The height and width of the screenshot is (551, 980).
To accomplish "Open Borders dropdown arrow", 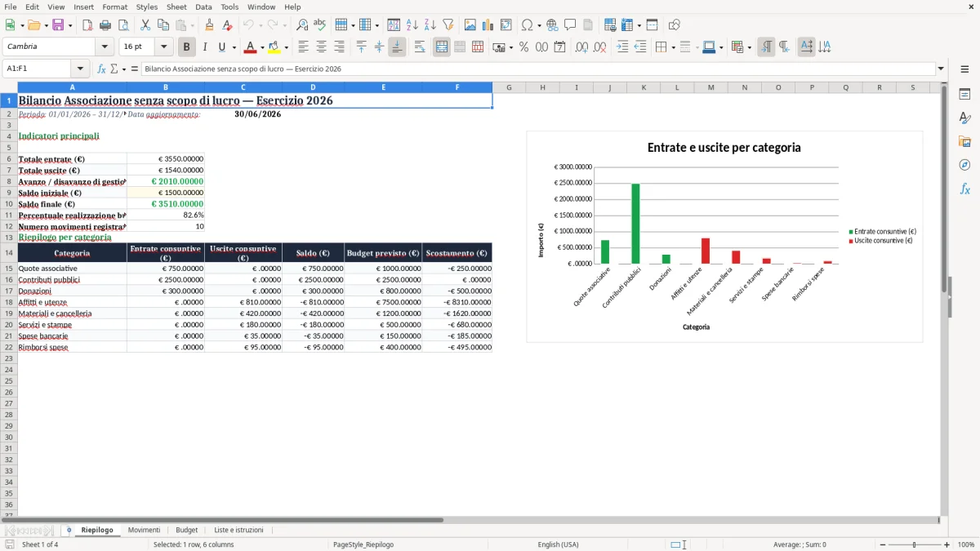I will [673, 48].
